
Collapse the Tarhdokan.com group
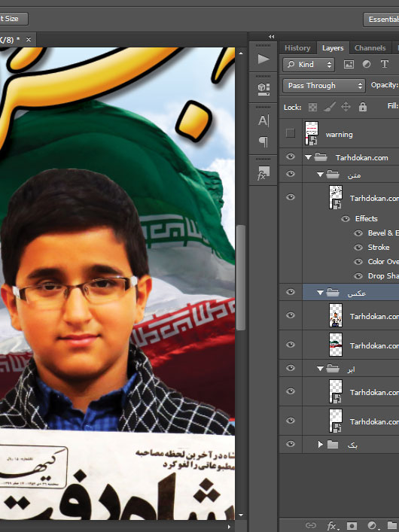coord(308,157)
